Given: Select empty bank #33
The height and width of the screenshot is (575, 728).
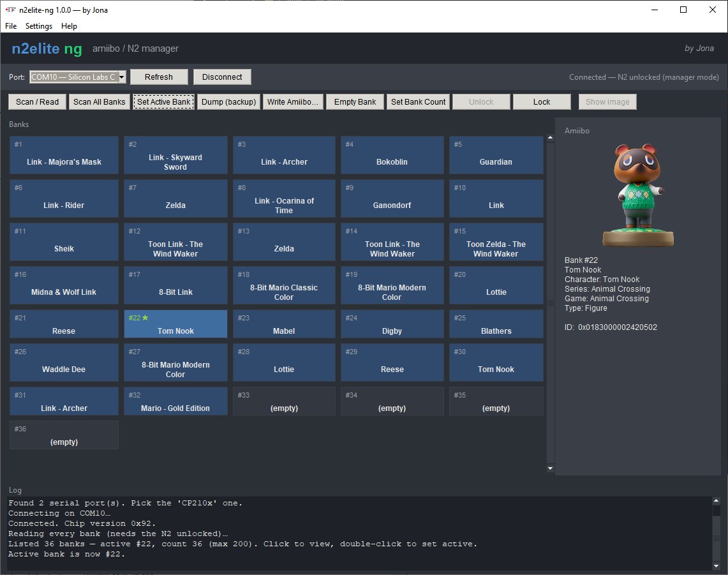Looking at the screenshot, I should tap(284, 401).
